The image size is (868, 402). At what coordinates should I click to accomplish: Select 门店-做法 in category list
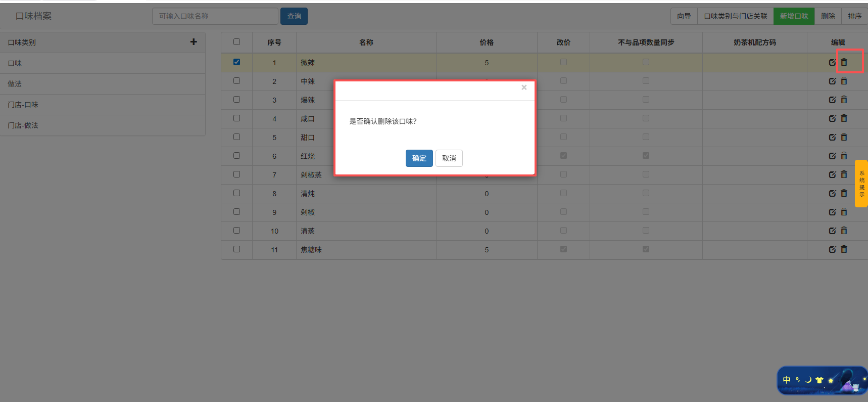(103, 125)
